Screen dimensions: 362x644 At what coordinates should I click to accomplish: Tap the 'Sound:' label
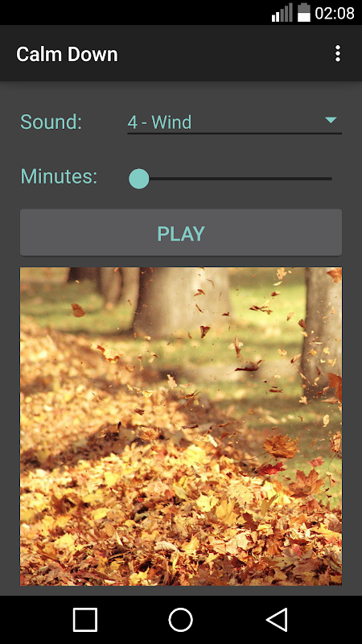51,122
